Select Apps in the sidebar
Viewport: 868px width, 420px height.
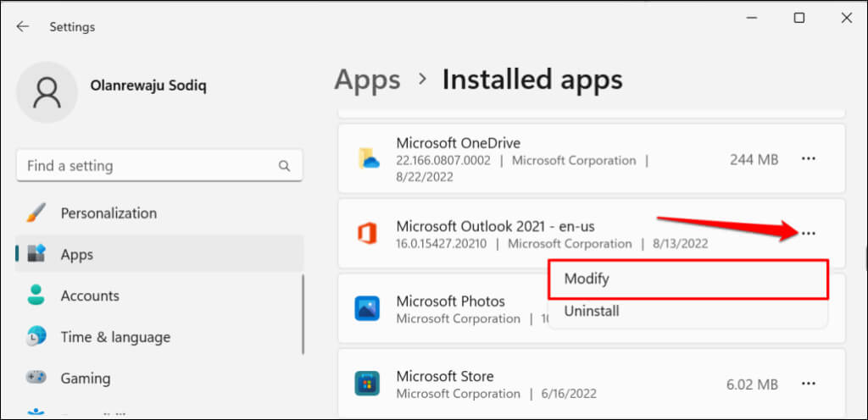point(77,254)
